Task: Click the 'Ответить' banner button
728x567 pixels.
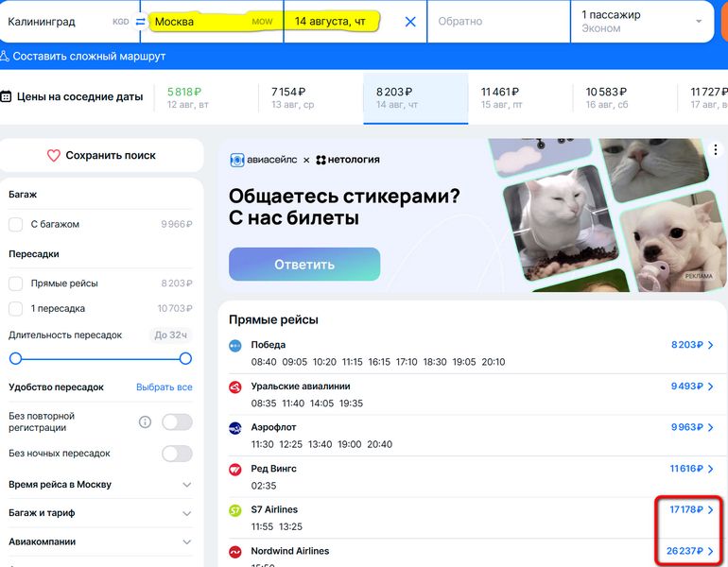Action: tap(304, 264)
